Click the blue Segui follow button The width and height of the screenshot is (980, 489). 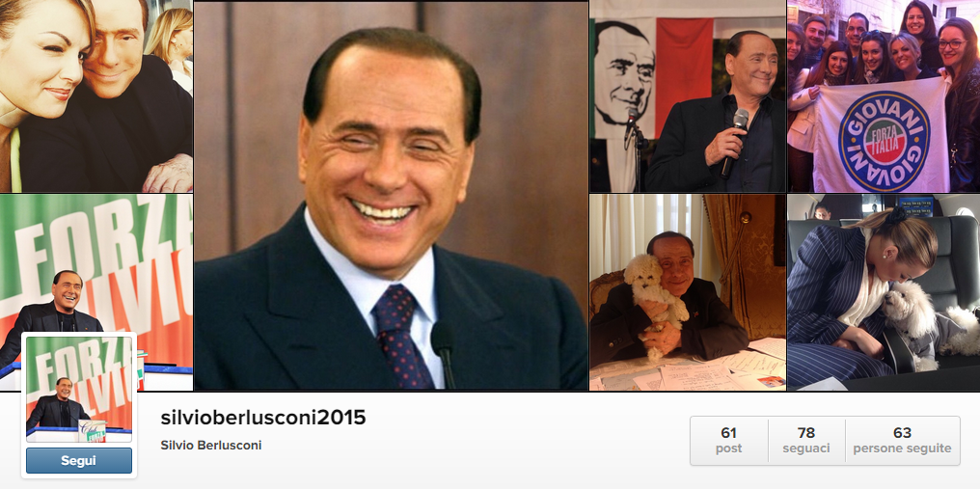(79, 461)
